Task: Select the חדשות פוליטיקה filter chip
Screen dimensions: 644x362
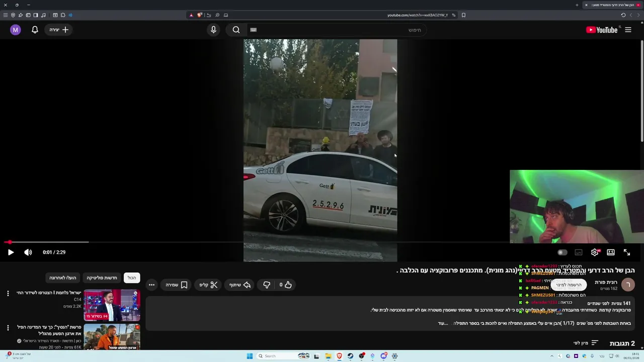Action: click(x=102, y=278)
